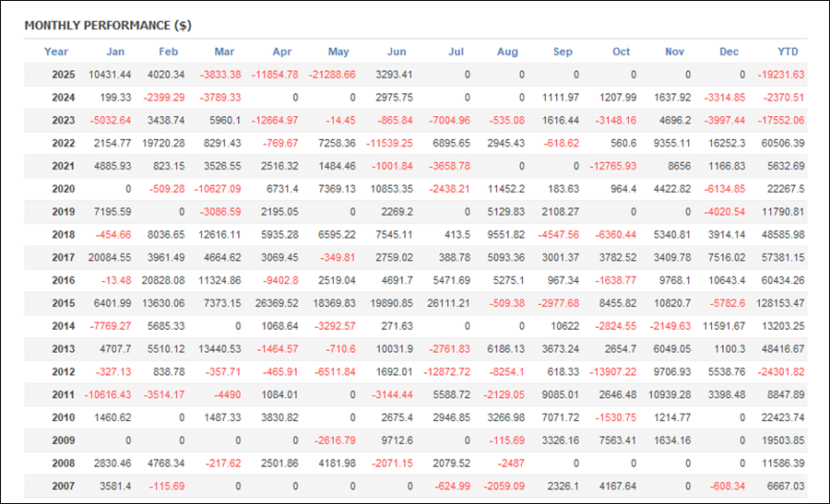Click the Year column header

(x=56, y=52)
